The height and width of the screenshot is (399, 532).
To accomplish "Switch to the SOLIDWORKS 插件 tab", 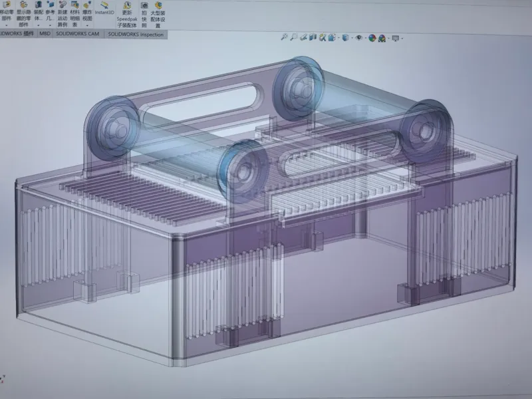I will 18,34.
